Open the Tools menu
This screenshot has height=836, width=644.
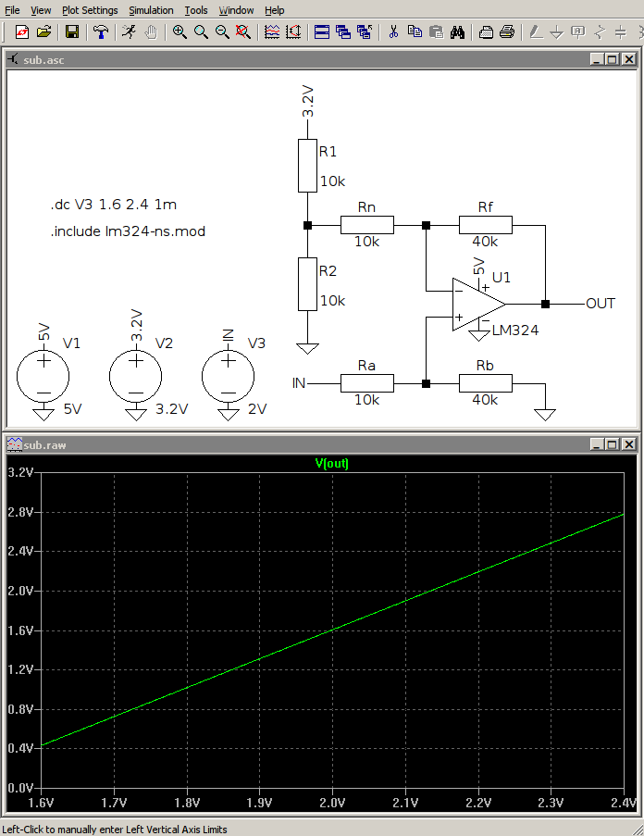196,10
